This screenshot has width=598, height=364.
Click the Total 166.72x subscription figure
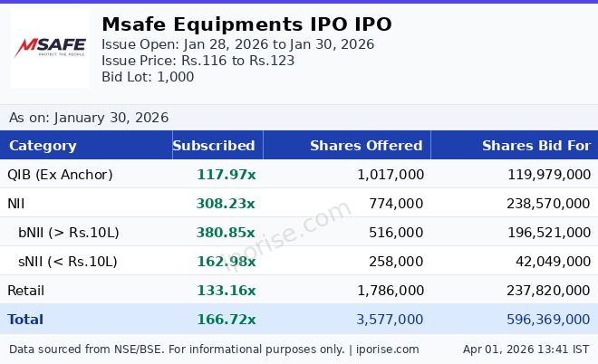[x=226, y=320]
